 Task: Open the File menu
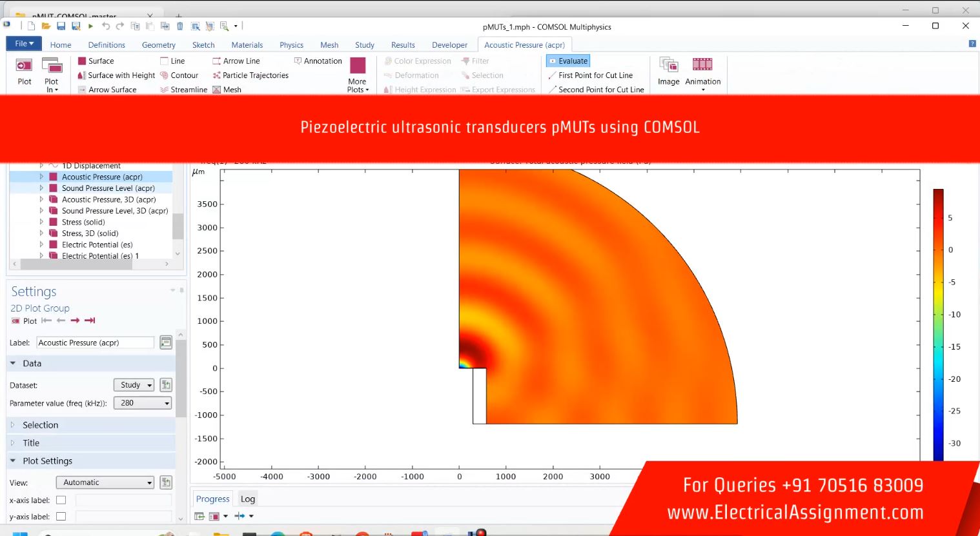pos(24,44)
